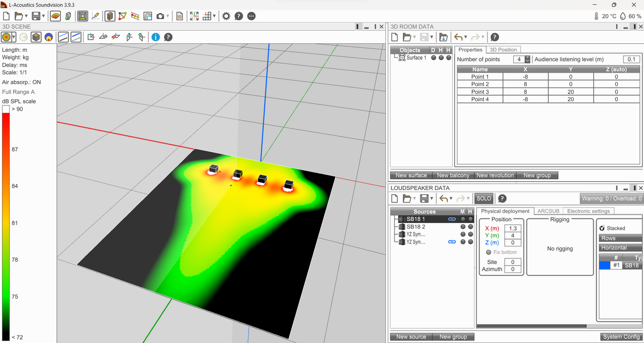Image resolution: width=644 pixels, height=343 pixels.
Task: Click the pencil drawing tool icon
Action: click(x=96, y=16)
